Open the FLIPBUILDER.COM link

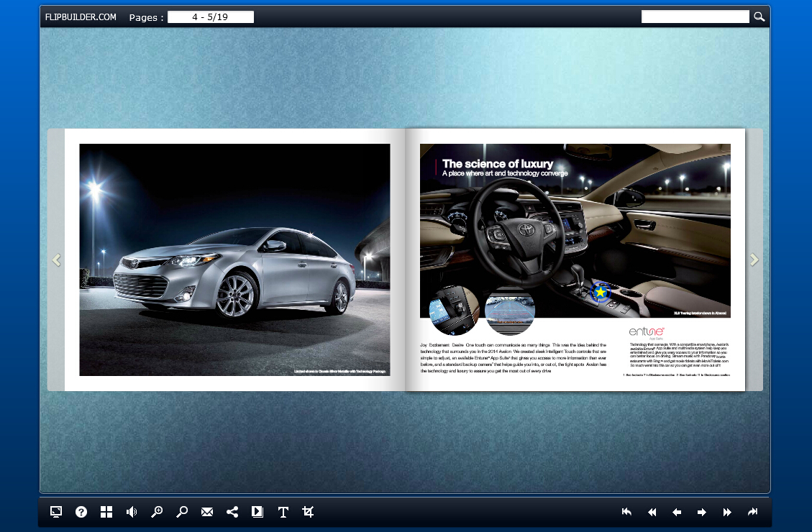(x=81, y=17)
